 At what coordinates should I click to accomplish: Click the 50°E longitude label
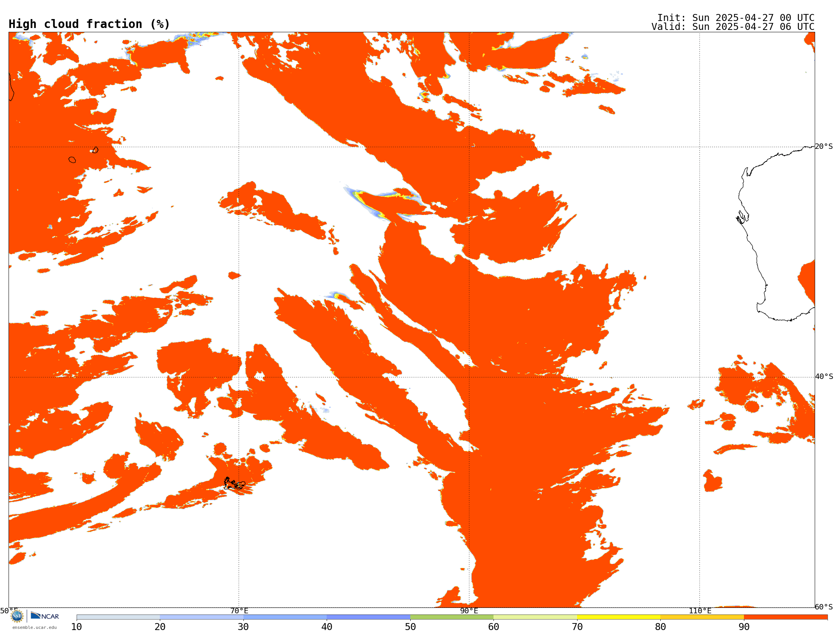tap(9, 611)
